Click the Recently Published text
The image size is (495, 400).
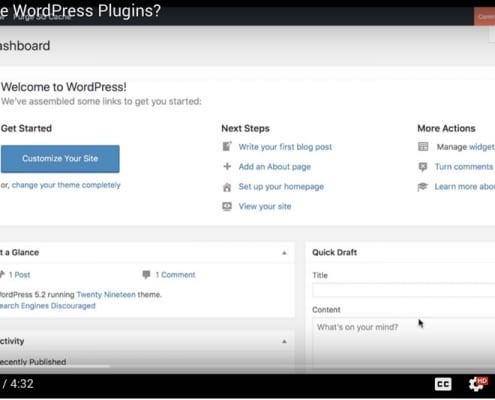[33, 362]
